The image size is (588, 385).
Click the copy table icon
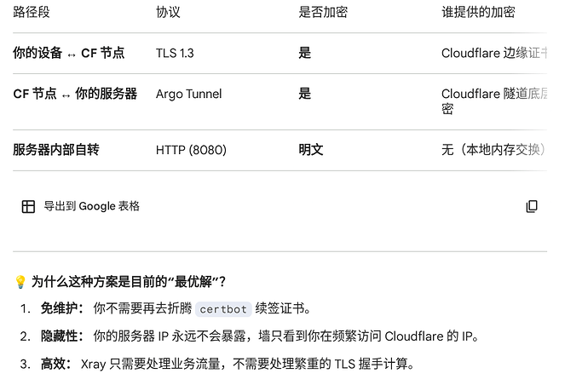click(532, 206)
